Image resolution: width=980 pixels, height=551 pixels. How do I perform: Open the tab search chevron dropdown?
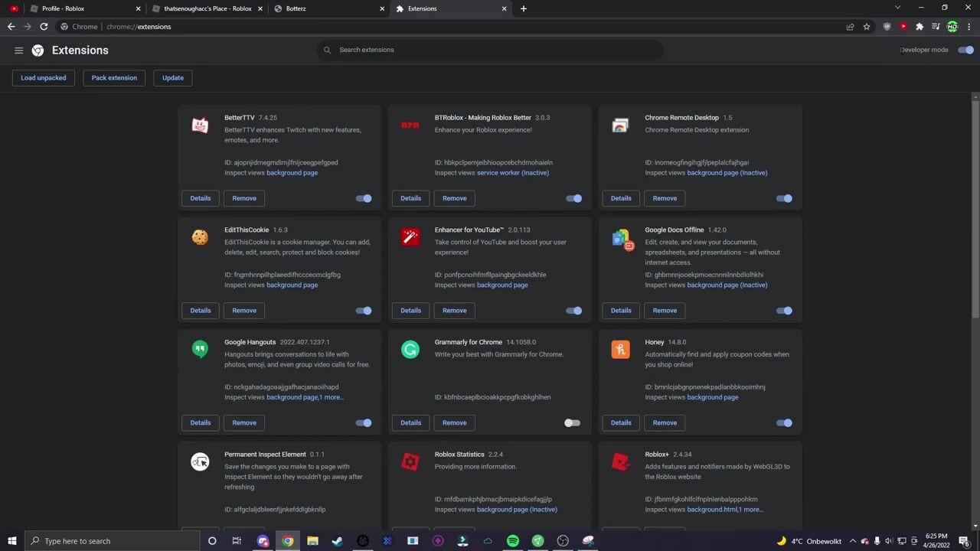coord(897,8)
